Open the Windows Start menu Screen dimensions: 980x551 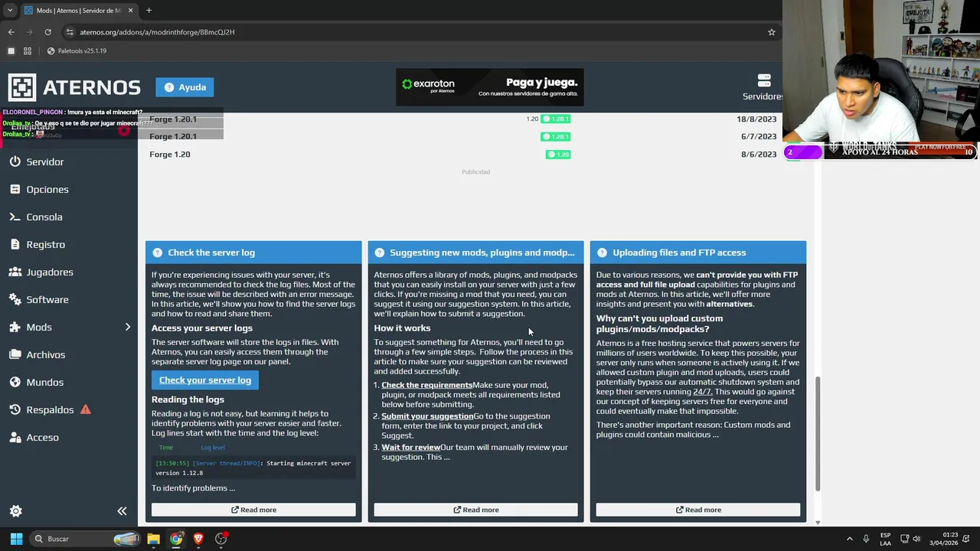click(16, 539)
